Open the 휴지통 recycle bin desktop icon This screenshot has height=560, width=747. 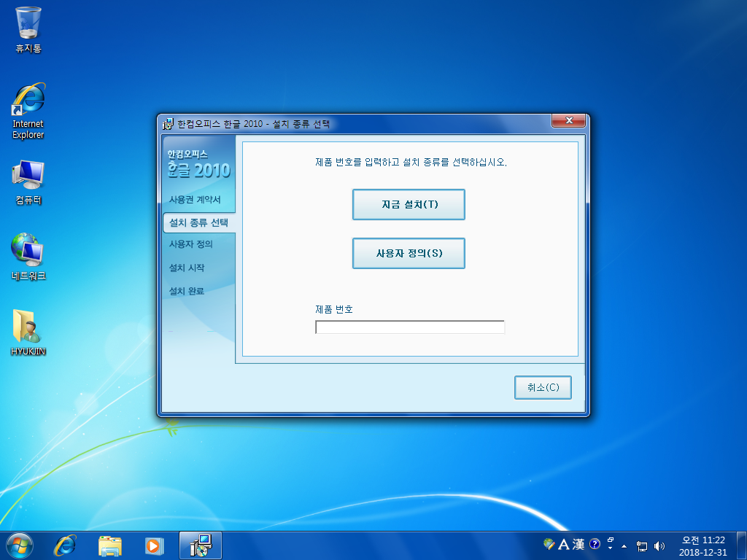point(28,29)
